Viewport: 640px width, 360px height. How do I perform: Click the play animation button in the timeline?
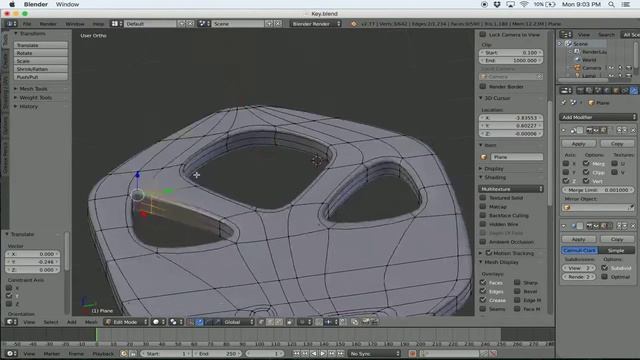323,353
